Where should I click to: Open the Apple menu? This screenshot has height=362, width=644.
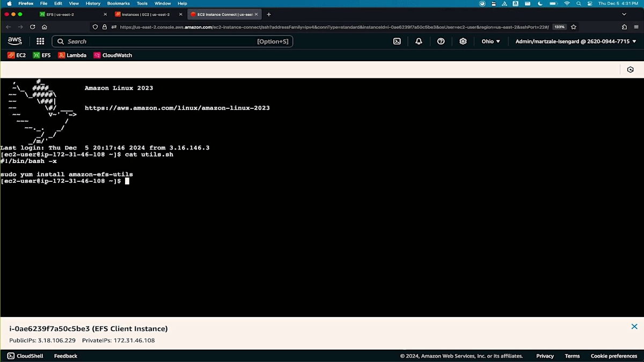[9, 3]
